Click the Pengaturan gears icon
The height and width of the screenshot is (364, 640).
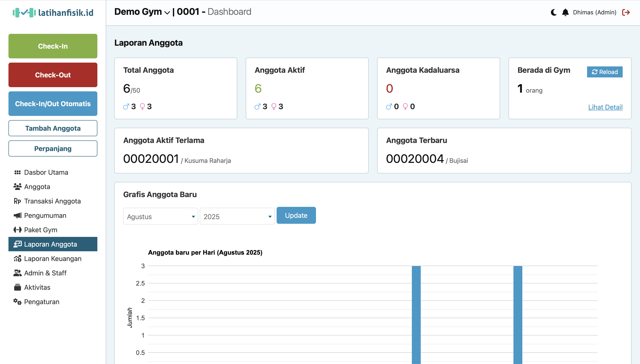(x=17, y=302)
